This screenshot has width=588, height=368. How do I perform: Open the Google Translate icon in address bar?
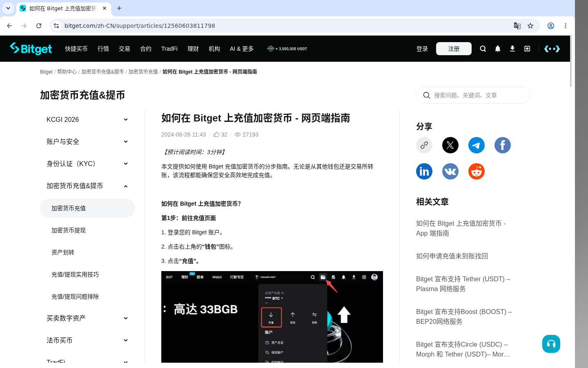tap(517, 26)
